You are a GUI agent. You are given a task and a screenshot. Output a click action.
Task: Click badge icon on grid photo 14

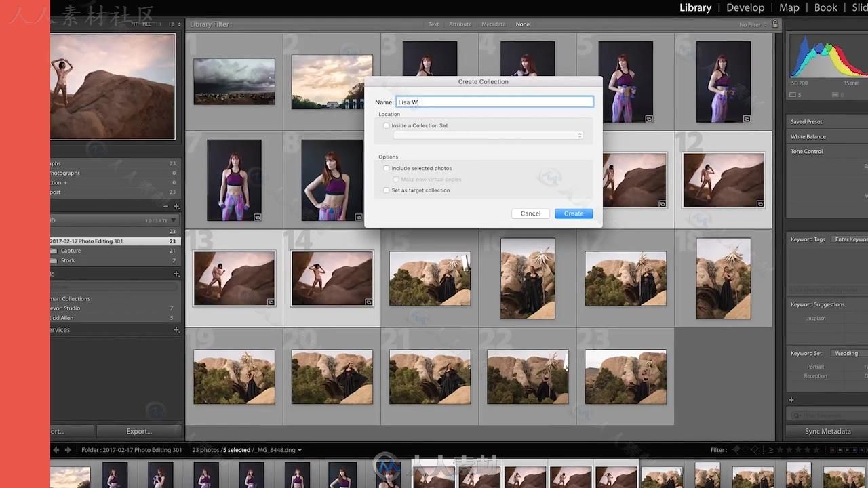pyautogui.click(x=368, y=302)
